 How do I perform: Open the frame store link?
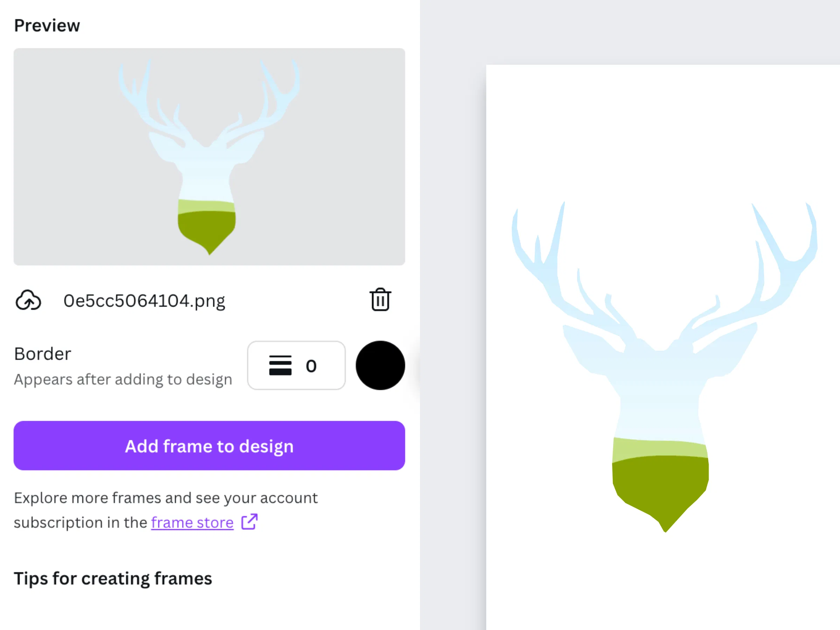pos(192,523)
